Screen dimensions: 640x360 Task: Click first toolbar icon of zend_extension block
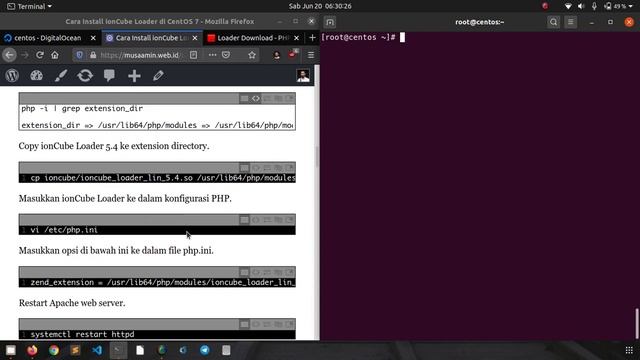pos(244,272)
